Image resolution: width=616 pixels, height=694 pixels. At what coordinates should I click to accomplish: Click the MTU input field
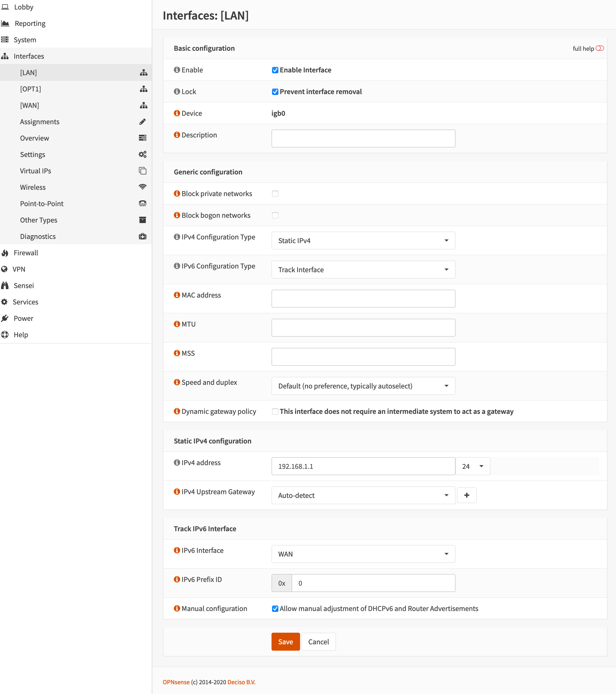363,328
